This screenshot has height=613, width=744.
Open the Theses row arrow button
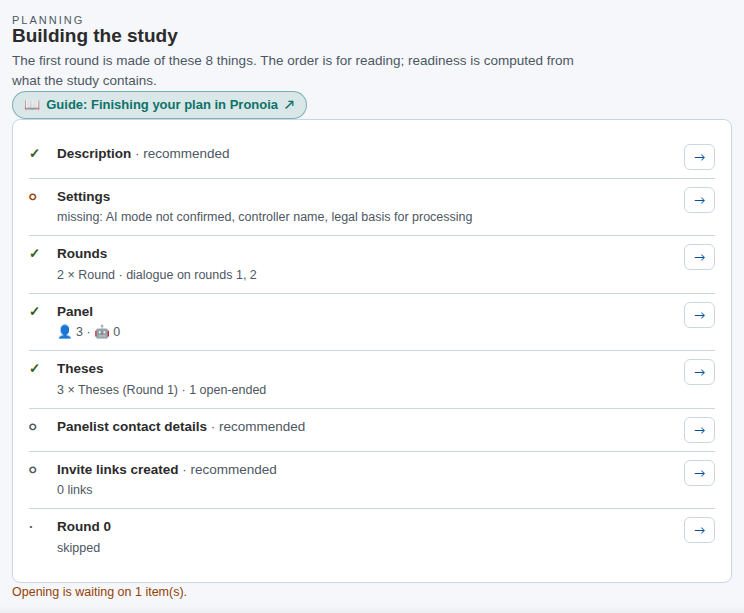(699, 372)
